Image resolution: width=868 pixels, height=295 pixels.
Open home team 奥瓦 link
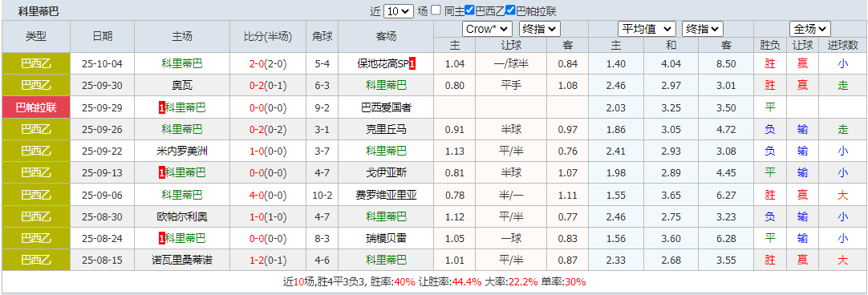point(182,85)
